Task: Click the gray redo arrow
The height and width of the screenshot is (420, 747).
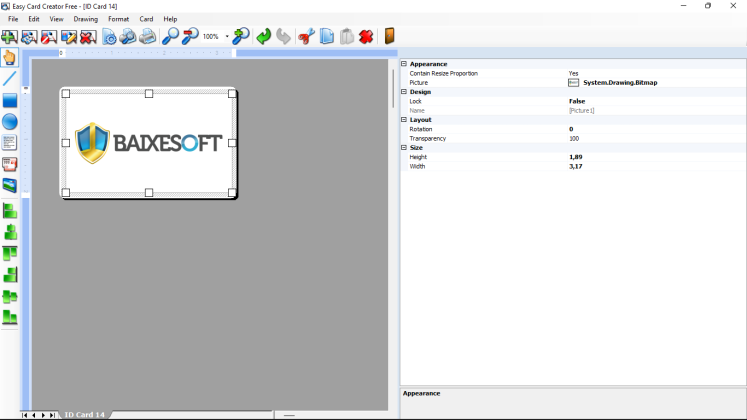Action: 283,37
